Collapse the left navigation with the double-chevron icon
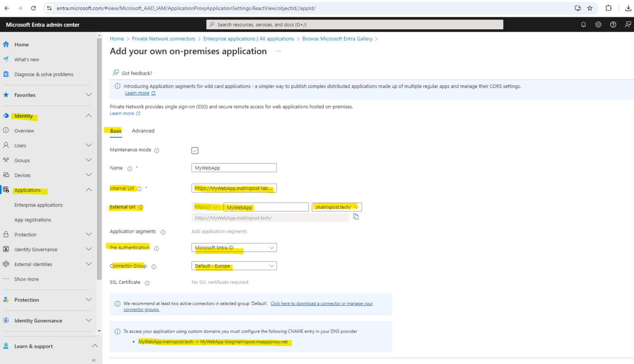This screenshot has height=364, width=634. pos(94,360)
